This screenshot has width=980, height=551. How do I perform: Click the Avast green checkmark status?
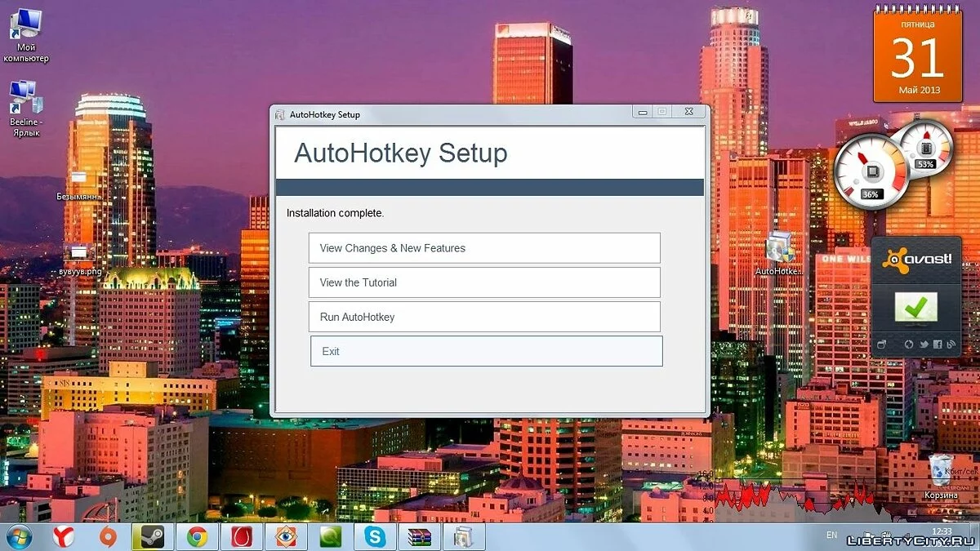coord(915,307)
